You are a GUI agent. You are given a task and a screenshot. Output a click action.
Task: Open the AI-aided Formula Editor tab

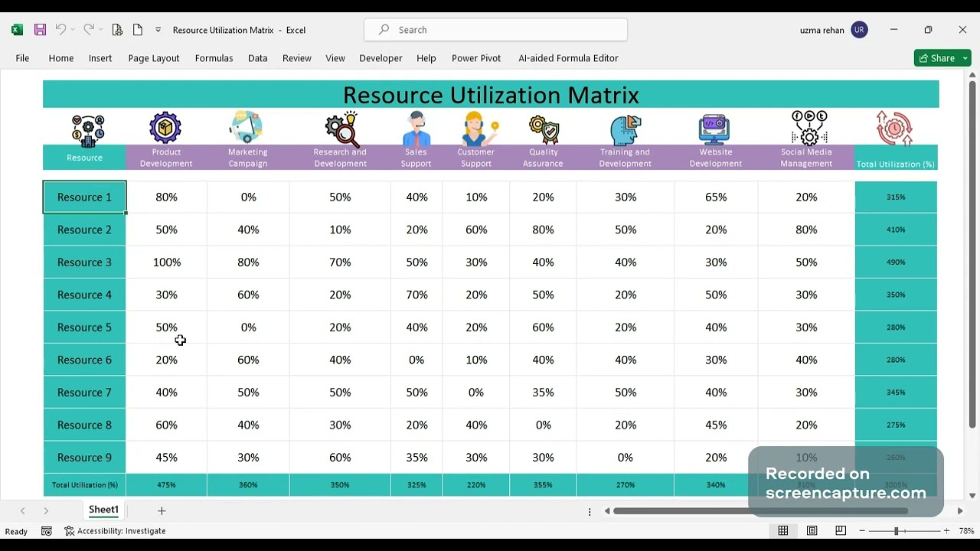click(x=568, y=58)
